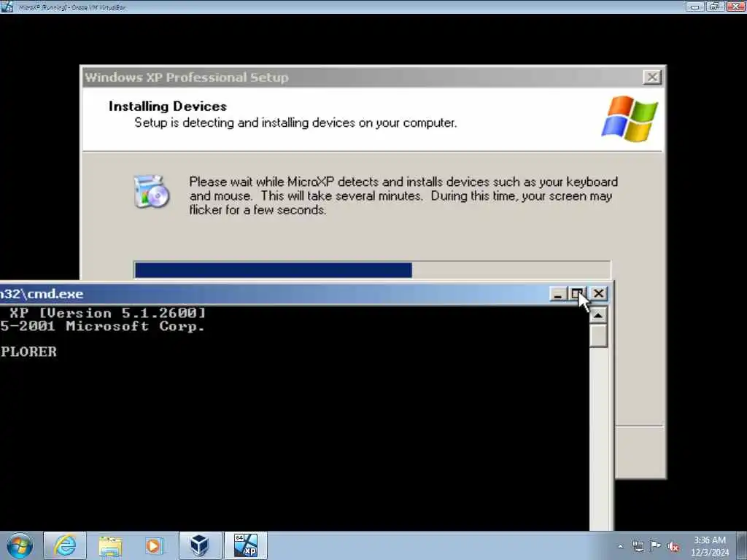Open Action Center flag icon

tap(656, 546)
